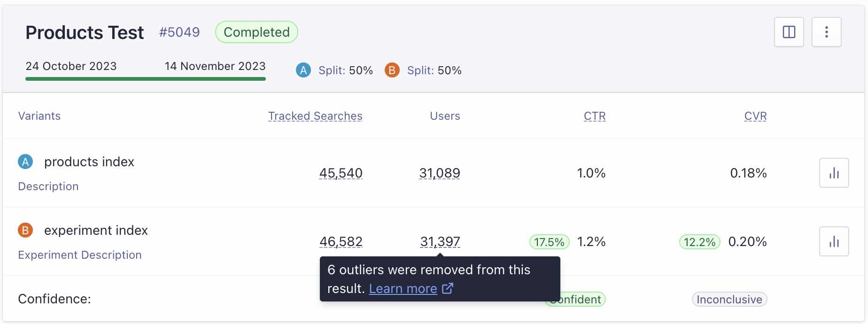The width and height of the screenshot is (868, 324).
Task: Click the Inconclusive confidence badge
Action: pos(729,300)
